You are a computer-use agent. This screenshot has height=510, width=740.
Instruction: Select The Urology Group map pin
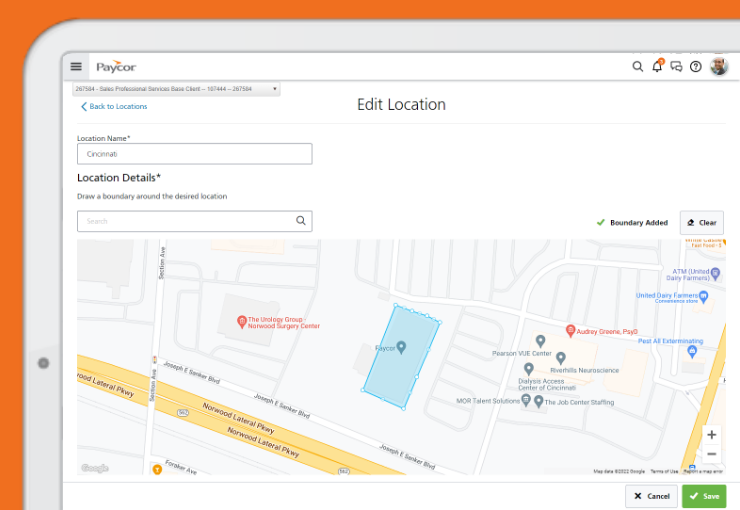click(242, 322)
